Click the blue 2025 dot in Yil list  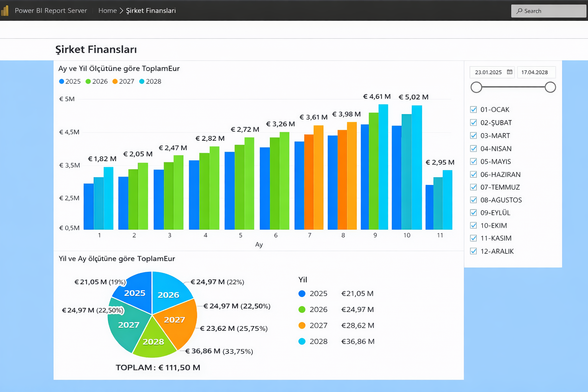[x=302, y=294]
